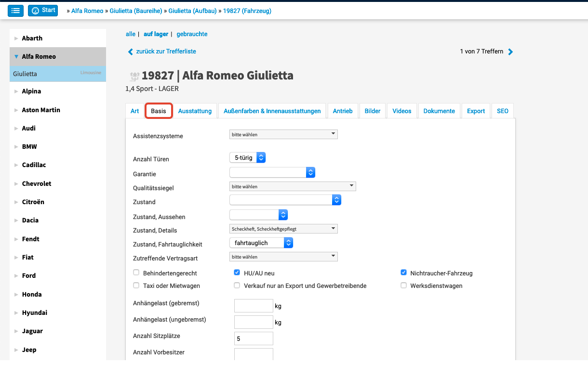Open Giulietta (Baureihe) breadcrumb link
This screenshot has width=588, height=377.
tap(136, 11)
